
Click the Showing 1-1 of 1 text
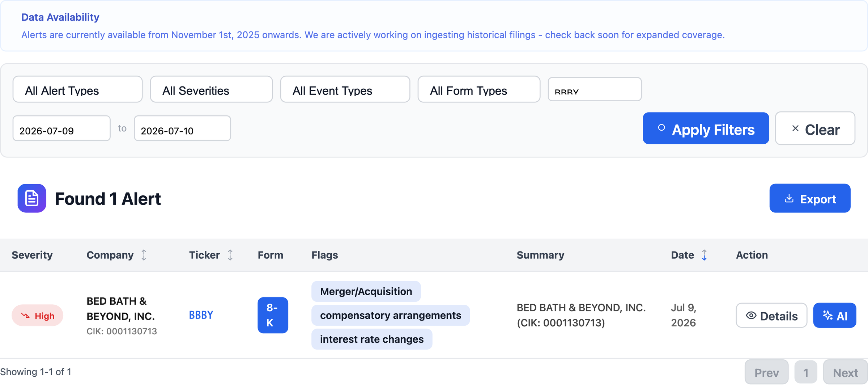36,372
